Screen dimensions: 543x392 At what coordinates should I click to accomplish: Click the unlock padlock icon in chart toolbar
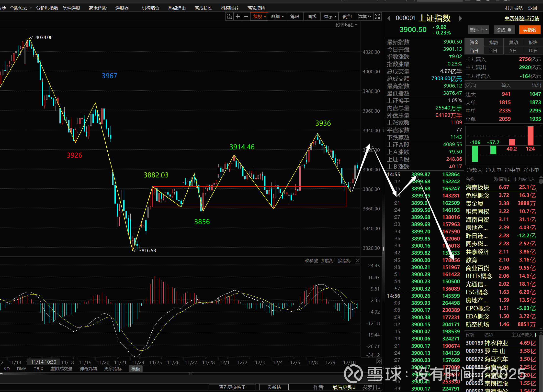pos(229,17)
